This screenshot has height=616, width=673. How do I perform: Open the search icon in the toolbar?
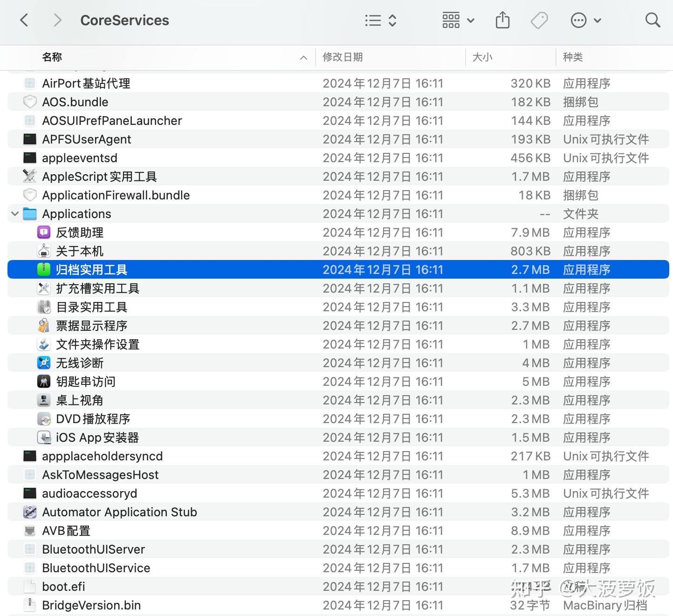coord(652,20)
